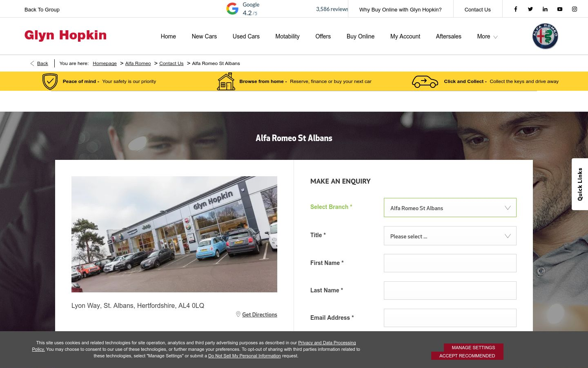Viewport: 588px width, 368px height.
Task: Expand the Select Branch dropdown
Action: click(x=450, y=208)
